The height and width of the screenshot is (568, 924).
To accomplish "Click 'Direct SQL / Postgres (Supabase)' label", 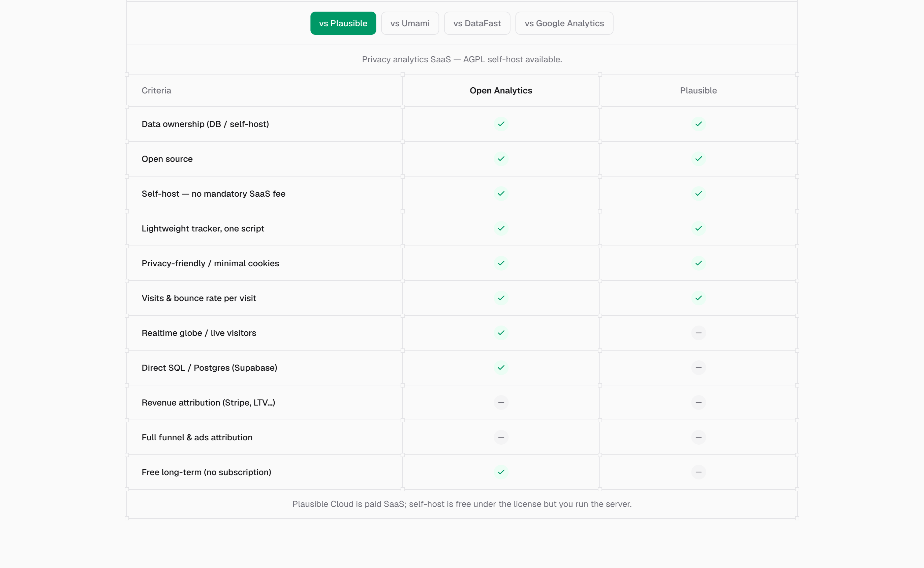I will (x=209, y=368).
